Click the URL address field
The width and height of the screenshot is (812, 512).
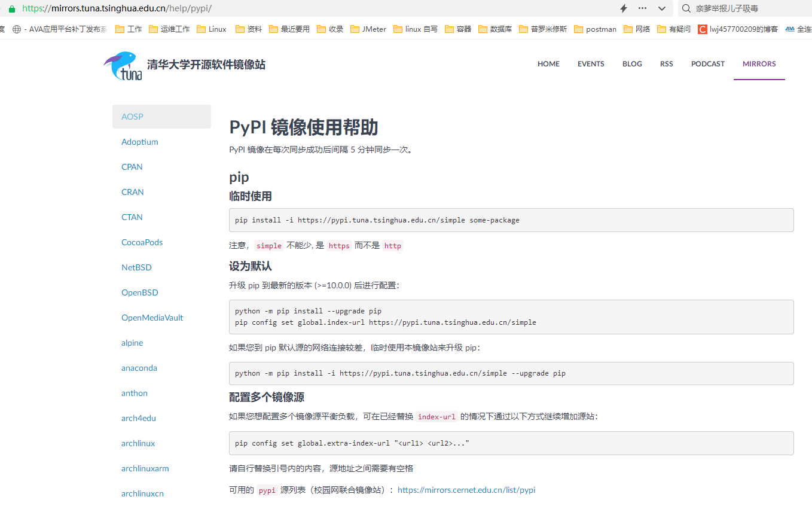tap(117, 8)
